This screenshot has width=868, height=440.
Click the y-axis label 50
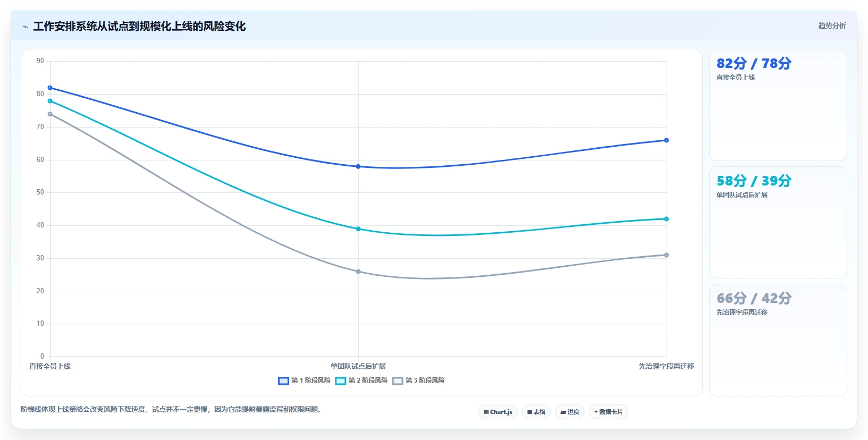40,192
